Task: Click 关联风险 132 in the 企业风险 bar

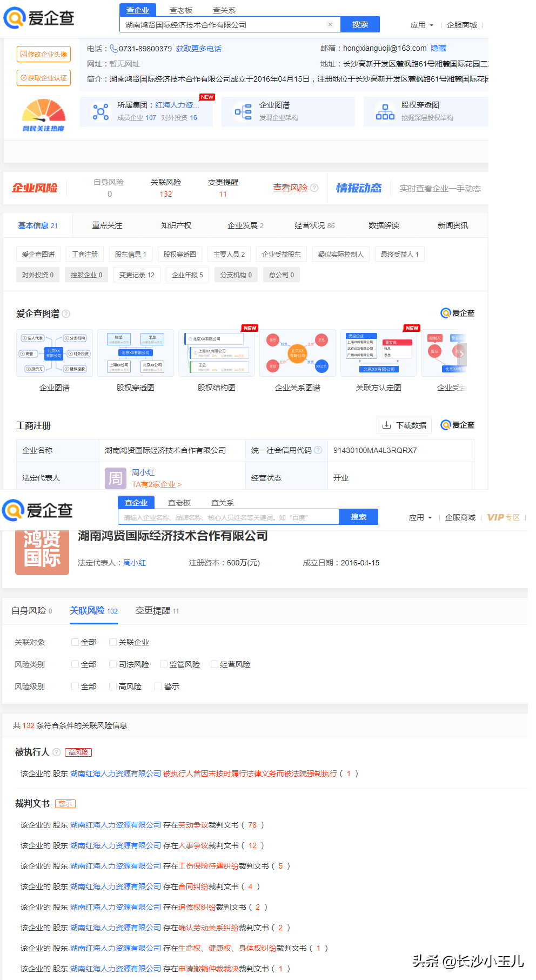Action: click(x=166, y=188)
